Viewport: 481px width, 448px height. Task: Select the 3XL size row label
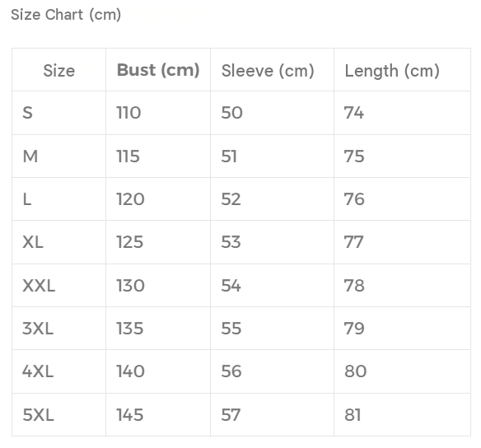coord(38,329)
